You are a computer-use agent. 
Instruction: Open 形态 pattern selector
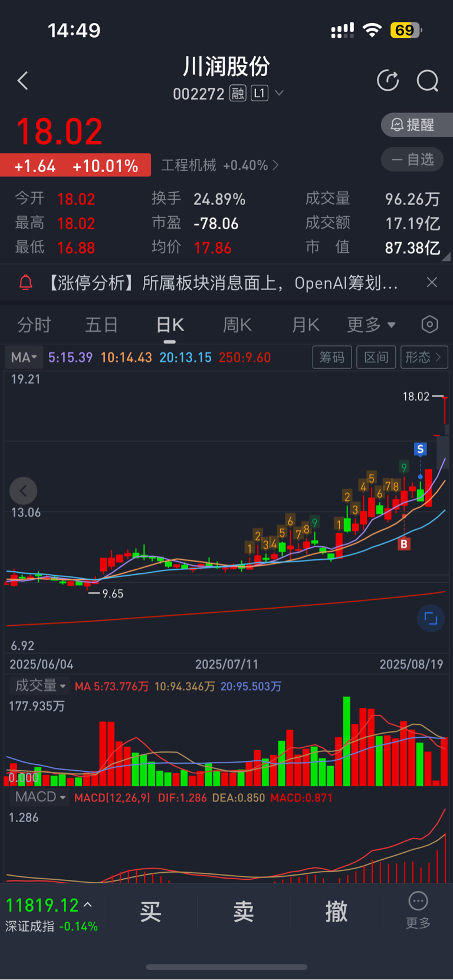pos(424,357)
